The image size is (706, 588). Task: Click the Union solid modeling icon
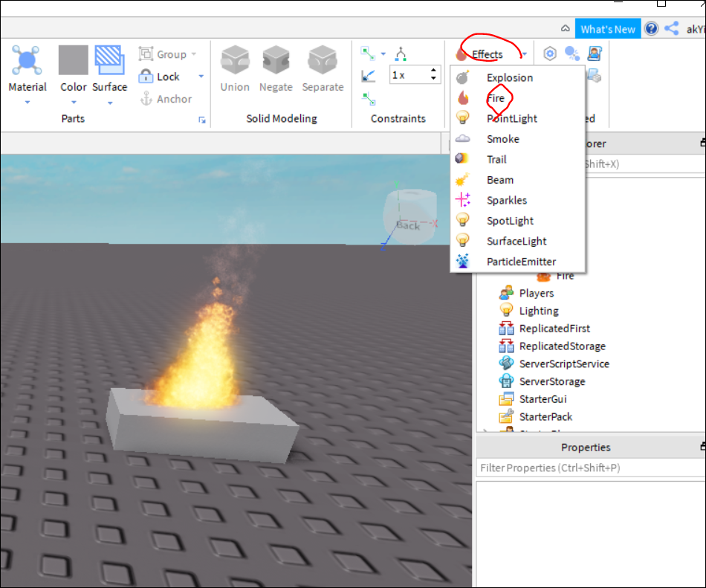[x=235, y=60]
